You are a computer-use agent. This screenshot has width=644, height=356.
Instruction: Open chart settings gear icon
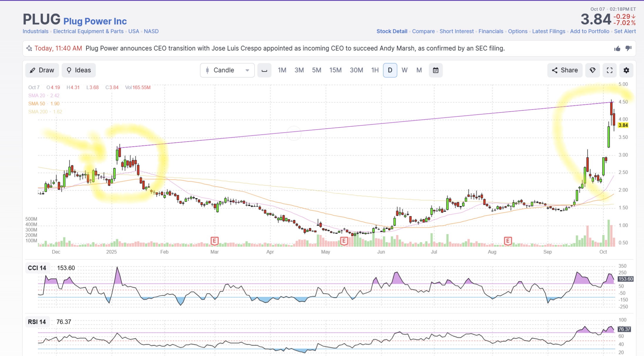coord(626,70)
